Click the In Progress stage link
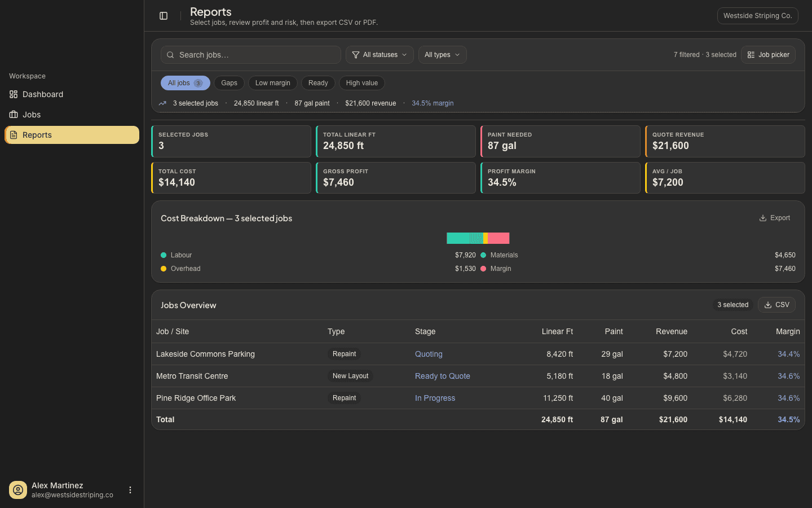 point(435,398)
